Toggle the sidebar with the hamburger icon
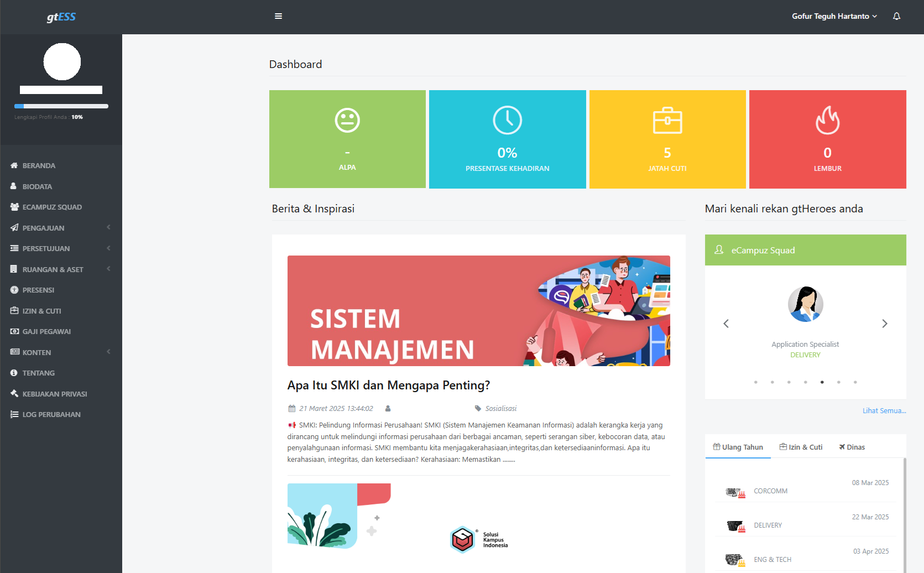 point(278,16)
